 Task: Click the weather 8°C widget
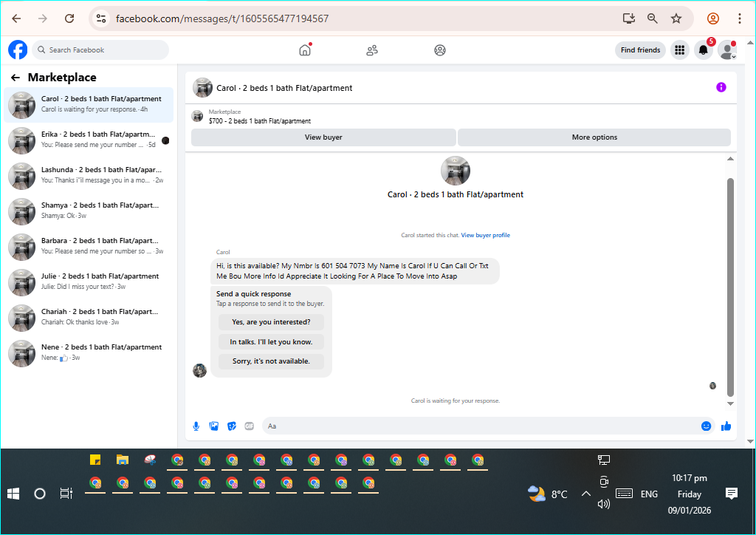[x=548, y=494]
